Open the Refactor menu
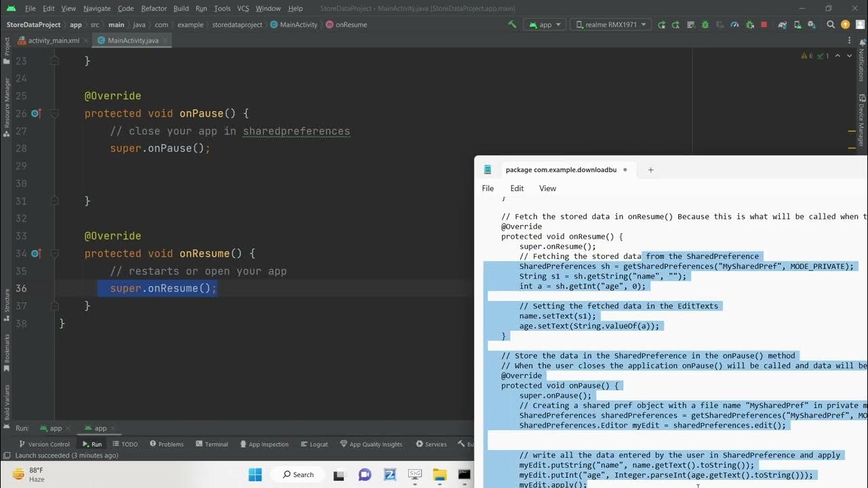The height and width of the screenshot is (488, 868). pyautogui.click(x=154, y=8)
